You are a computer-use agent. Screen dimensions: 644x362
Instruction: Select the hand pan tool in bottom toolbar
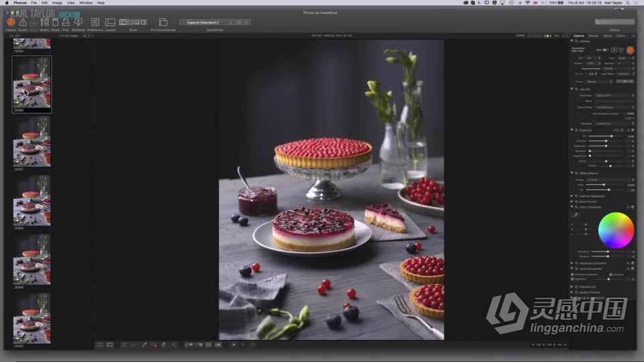(164, 345)
